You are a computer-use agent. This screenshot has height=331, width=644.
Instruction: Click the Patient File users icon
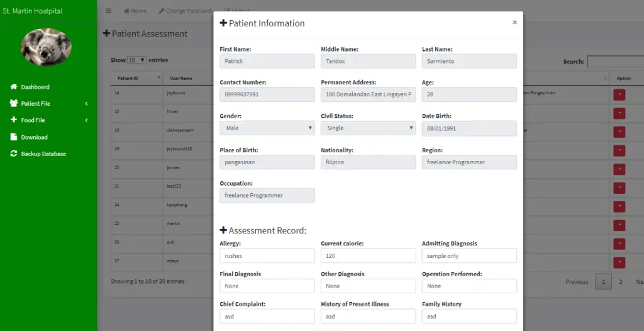tap(14, 103)
